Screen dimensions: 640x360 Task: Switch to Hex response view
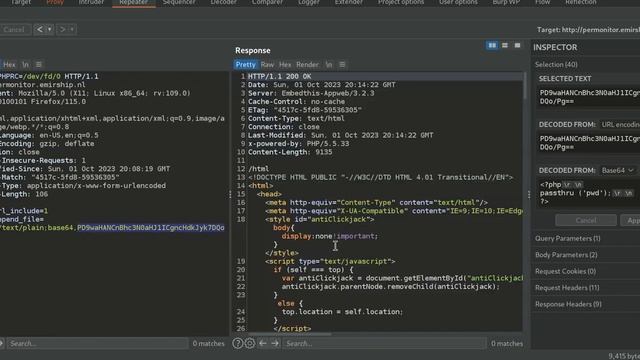(x=285, y=64)
